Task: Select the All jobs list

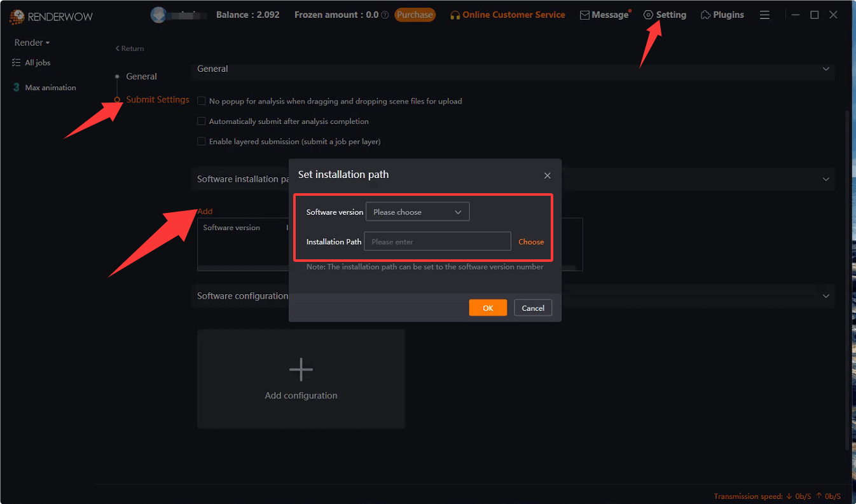Action: point(37,62)
